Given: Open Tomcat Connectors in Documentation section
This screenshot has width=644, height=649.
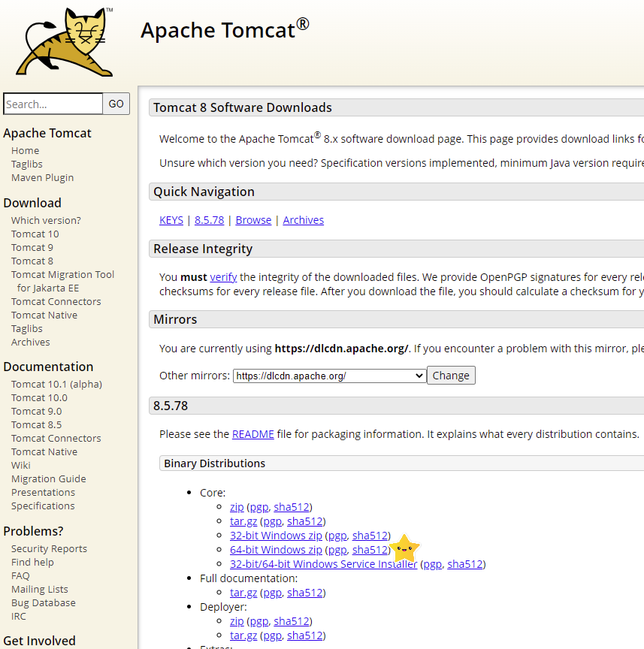Looking at the screenshot, I should point(56,439).
